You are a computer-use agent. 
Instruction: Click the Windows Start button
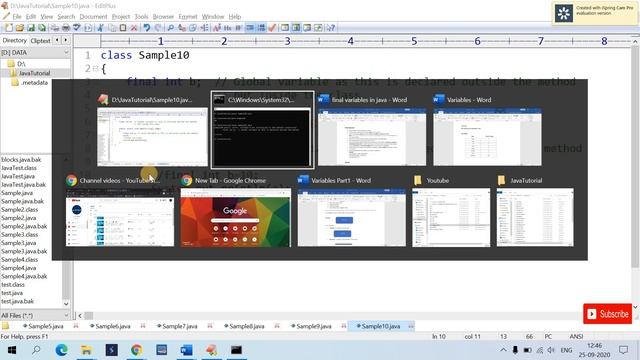pos(12,350)
